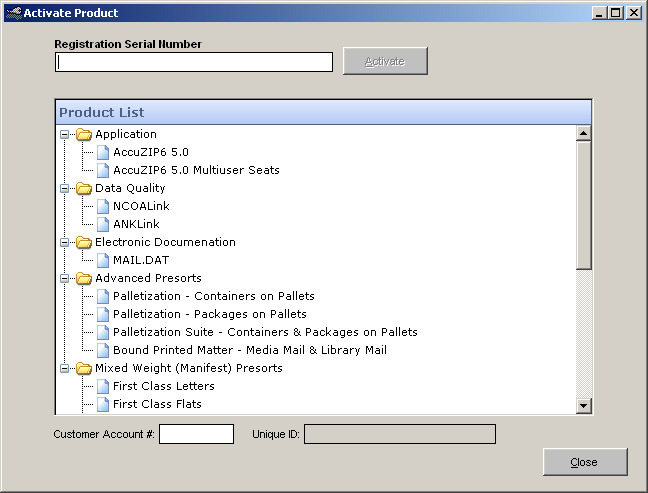Screen dimensions: 648x493
Task: Collapse the Data Quality tree node
Action: coord(64,188)
